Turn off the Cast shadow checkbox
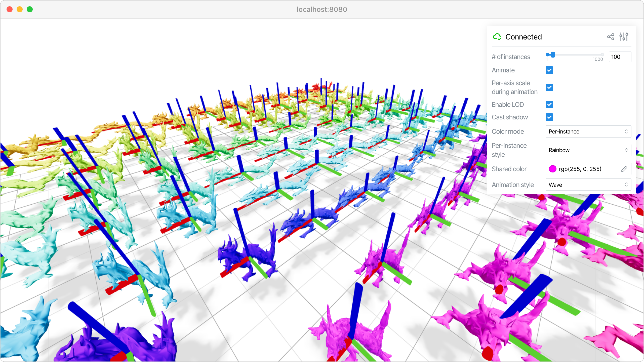644x362 pixels. coord(549,117)
